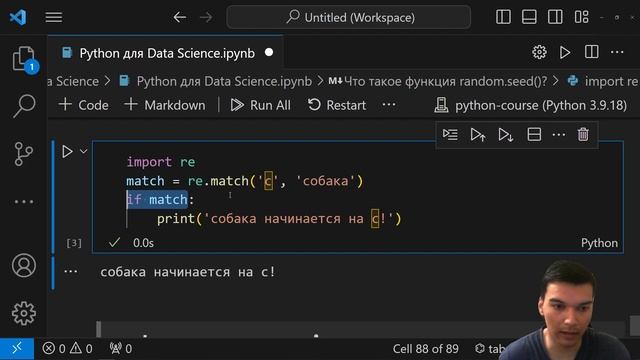Open the Explorer view in activity bar
Image resolution: width=640 pixels, height=360 pixels.
(24, 59)
